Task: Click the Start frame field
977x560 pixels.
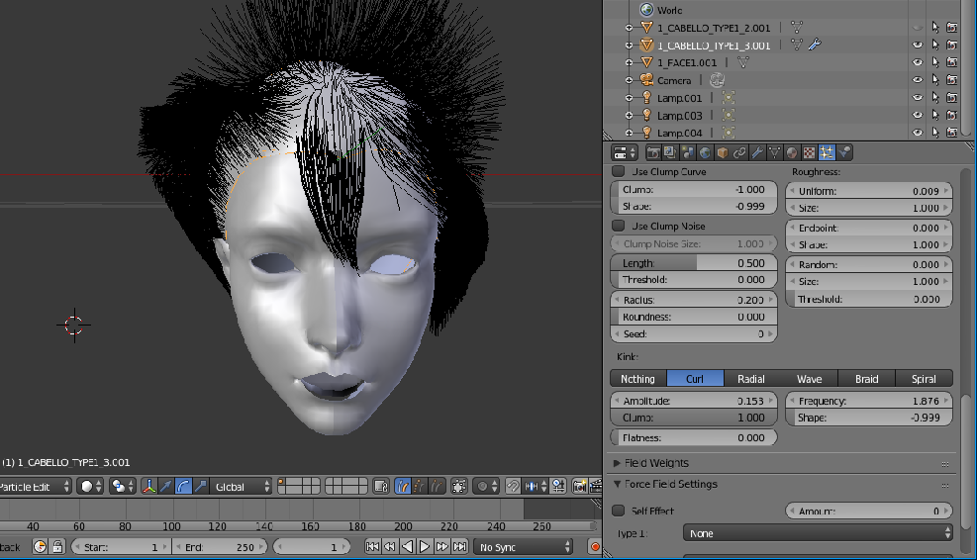Action: tap(120, 547)
